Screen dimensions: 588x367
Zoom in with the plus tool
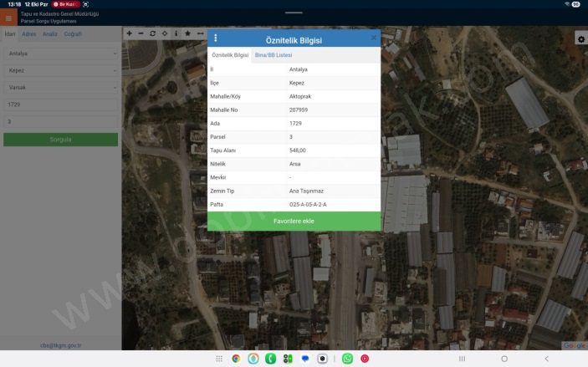[129, 33]
